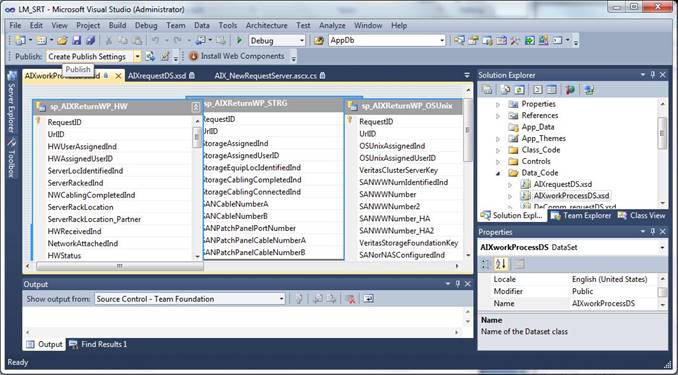Click the Find in Files icon beside AppDb
Viewport: 678px width, 375px height.
pyautogui.click(x=319, y=41)
